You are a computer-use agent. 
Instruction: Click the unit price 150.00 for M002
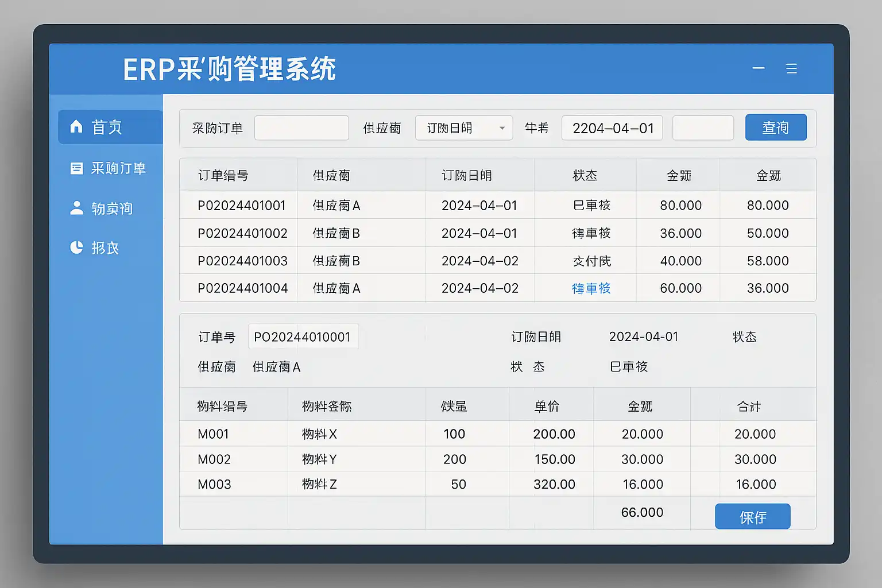click(x=555, y=459)
